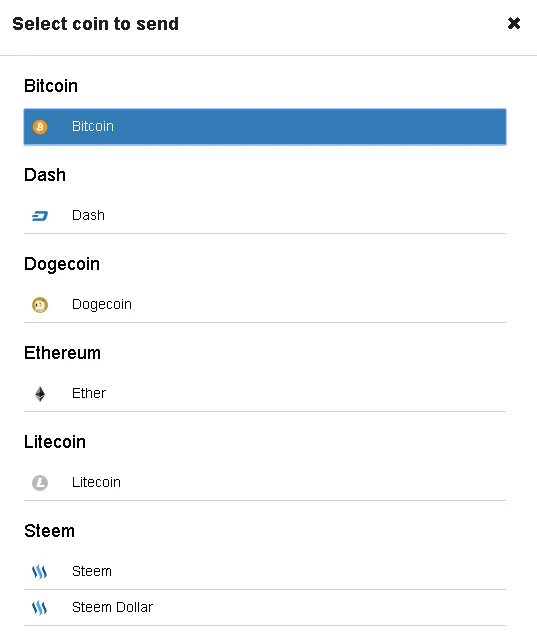
Task: Click the Ethereum diamond icon
Action: coord(40,394)
